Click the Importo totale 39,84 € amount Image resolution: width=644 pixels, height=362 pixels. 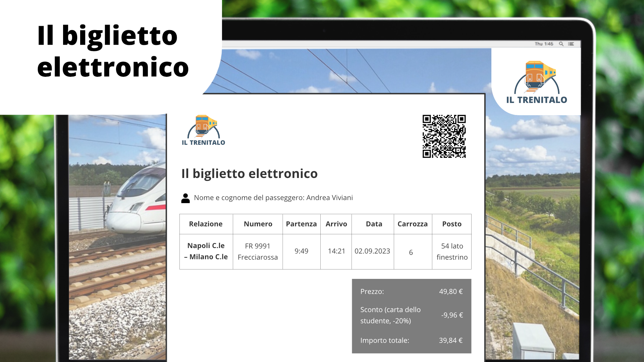tap(450, 341)
